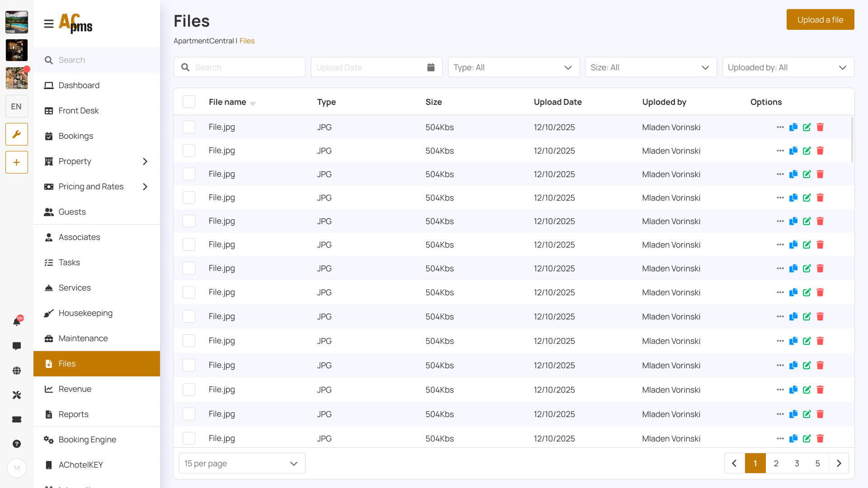Image resolution: width=868 pixels, height=488 pixels.
Task: Go to page 2 in pagination
Action: point(776,464)
